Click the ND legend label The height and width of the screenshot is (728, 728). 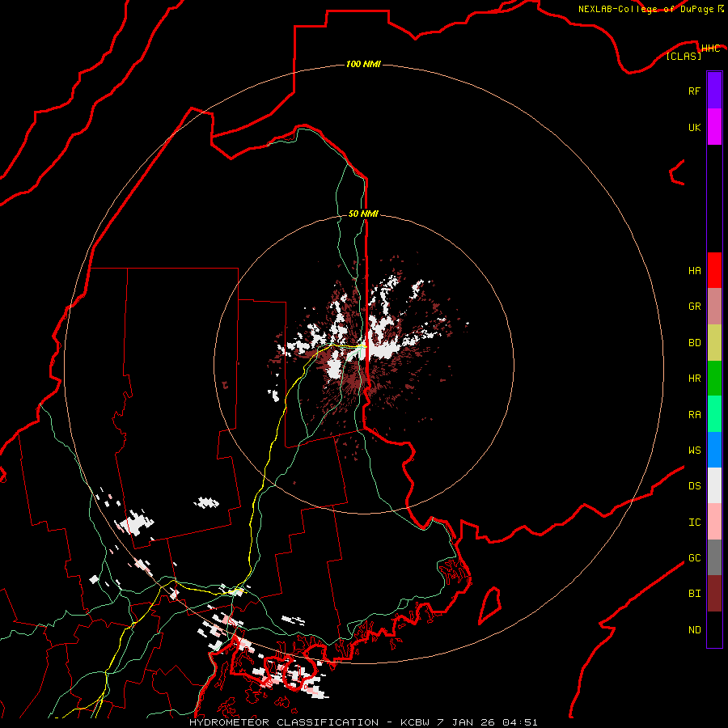click(694, 630)
